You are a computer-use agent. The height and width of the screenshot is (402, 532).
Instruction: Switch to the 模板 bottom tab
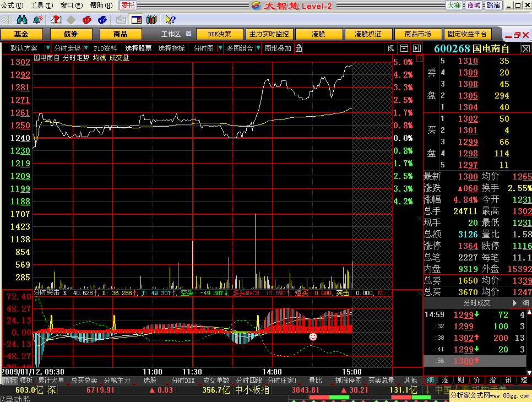click(x=26, y=381)
